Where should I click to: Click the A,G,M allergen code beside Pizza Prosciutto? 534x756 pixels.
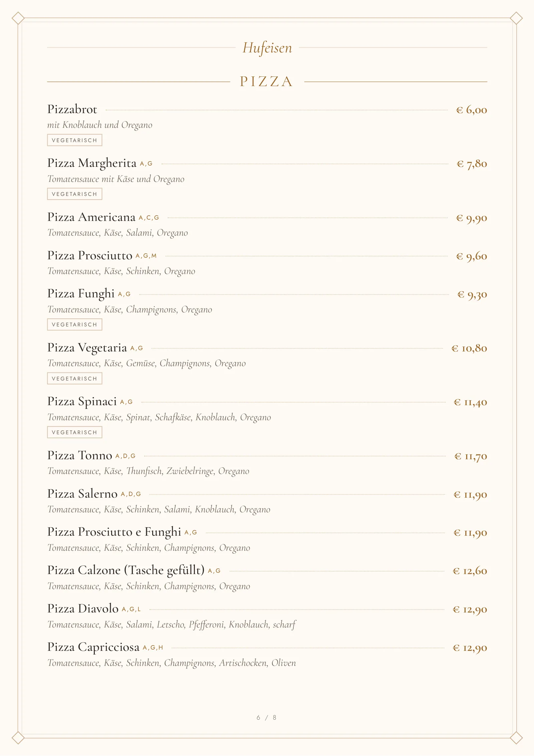[x=146, y=256]
